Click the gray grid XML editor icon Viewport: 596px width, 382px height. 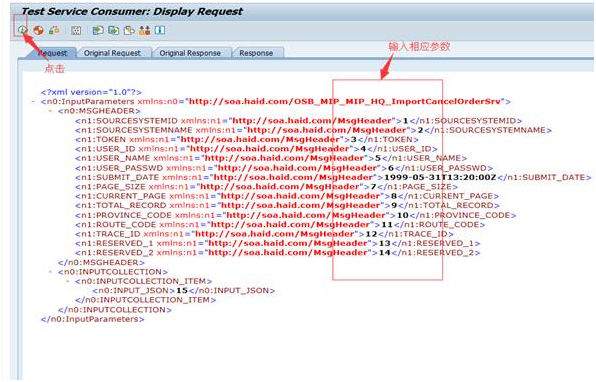click(x=76, y=30)
